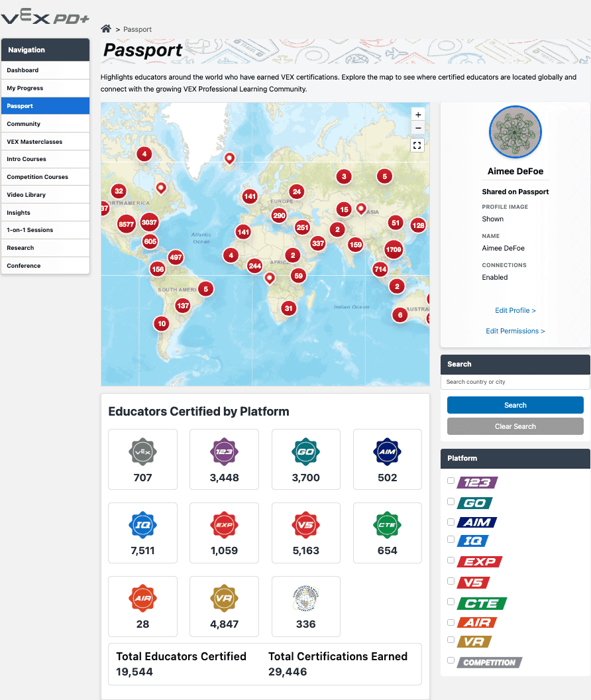Select Intro Courses in navigation
The image size is (591, 700).
45,159
